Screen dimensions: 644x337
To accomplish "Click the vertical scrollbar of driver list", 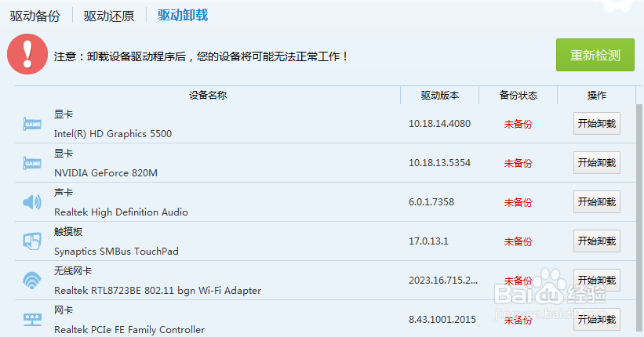I will click(640, 218).
